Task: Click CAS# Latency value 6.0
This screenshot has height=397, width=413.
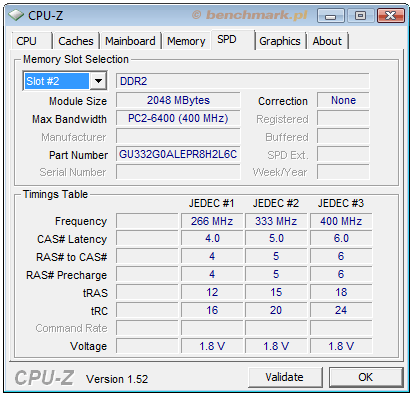Action: point(341,239)
